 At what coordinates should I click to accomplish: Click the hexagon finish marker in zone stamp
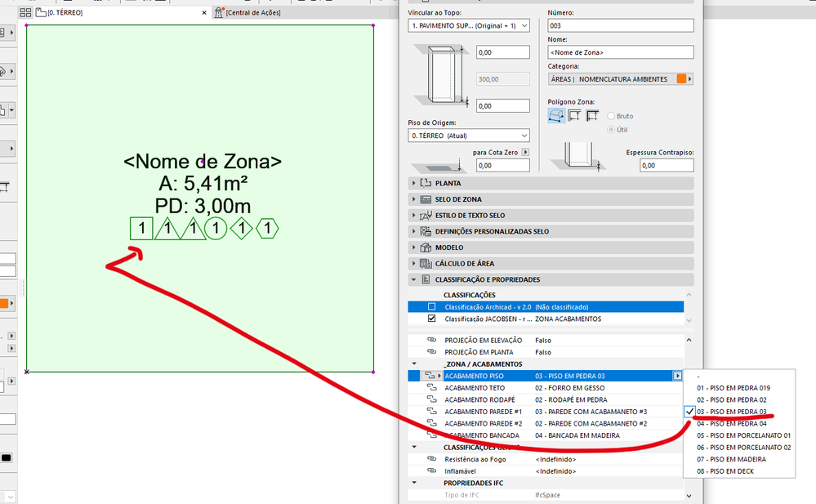pyautogui.click(x=267, y=229)
